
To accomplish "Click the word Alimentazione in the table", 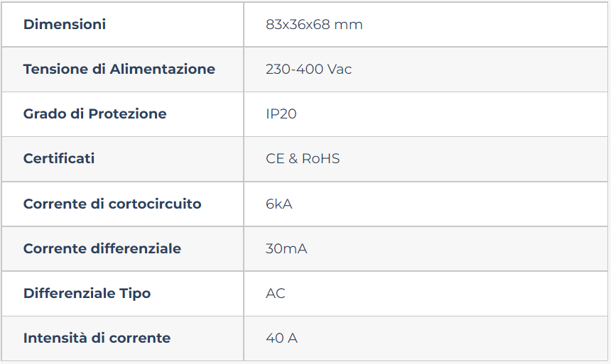I will (163, 70).
